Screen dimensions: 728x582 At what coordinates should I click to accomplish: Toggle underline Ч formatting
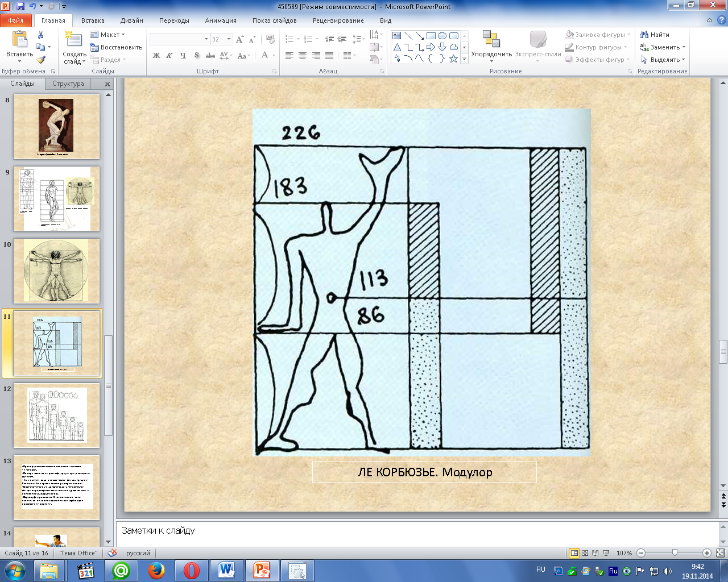point(183,55)
